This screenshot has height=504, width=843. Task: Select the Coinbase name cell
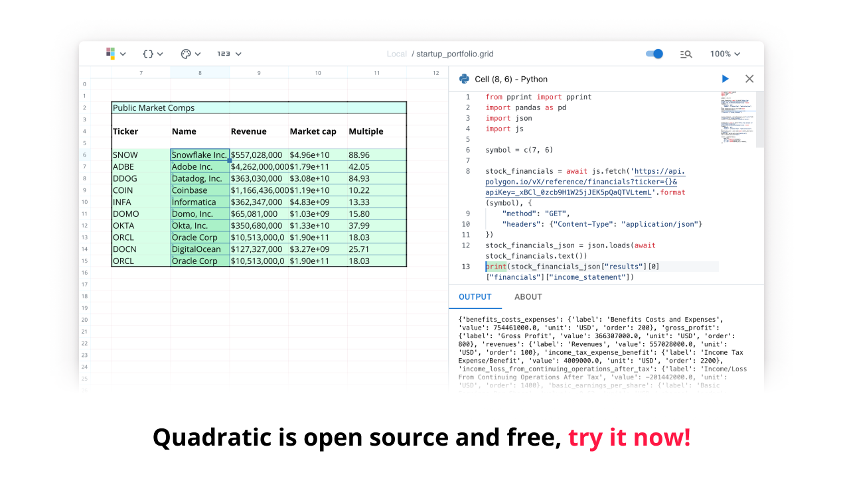pyautogui.click(x=200, y=190)
